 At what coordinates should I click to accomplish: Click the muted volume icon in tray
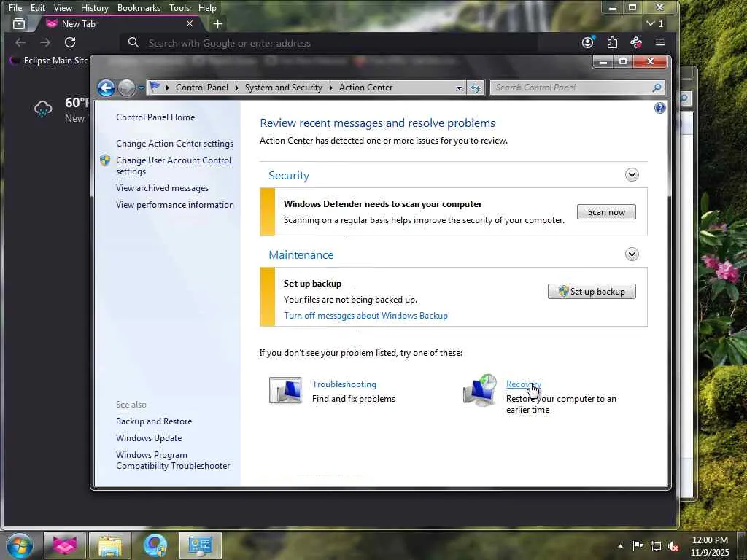point(673,546)
